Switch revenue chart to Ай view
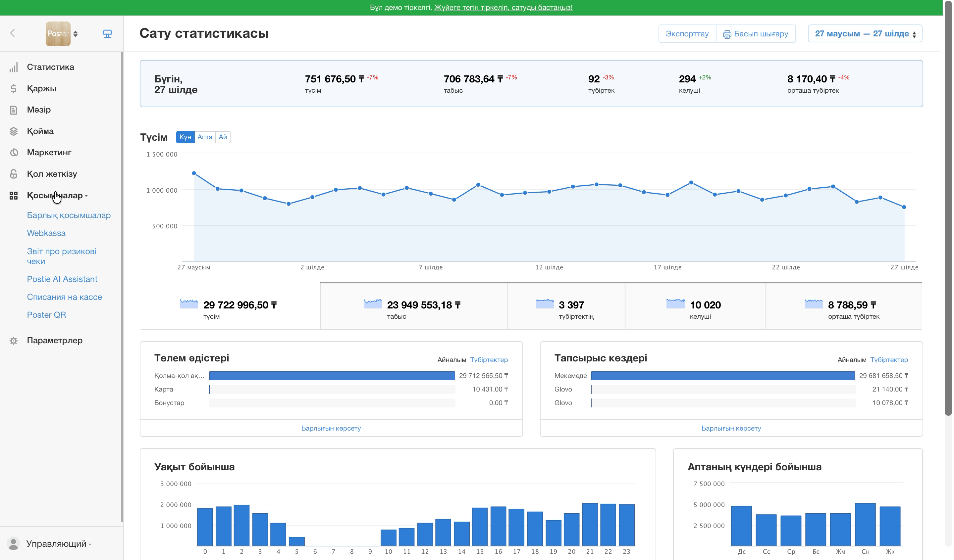Image resolution: width=954 pixels, height=560 pixels. 223,137
